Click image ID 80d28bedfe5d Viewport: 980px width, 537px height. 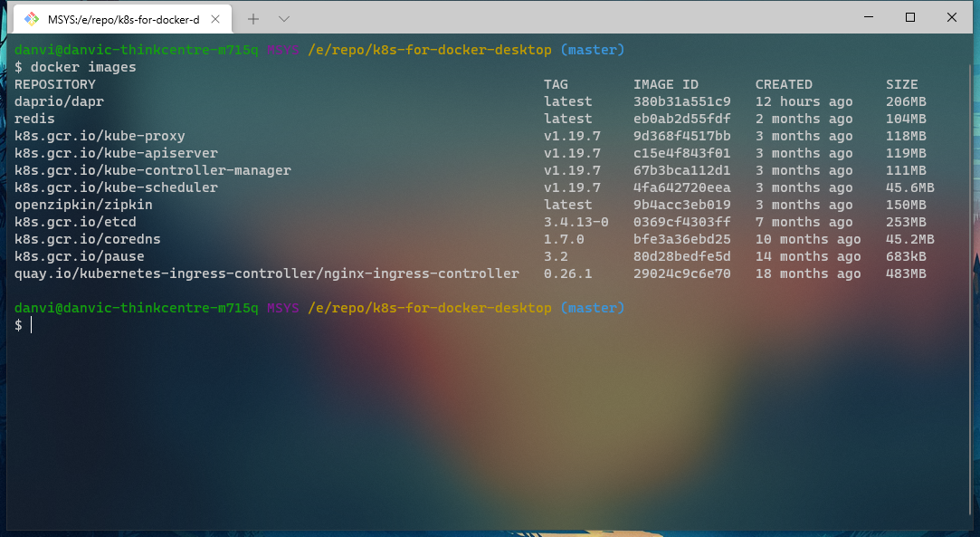click(682, 256)
